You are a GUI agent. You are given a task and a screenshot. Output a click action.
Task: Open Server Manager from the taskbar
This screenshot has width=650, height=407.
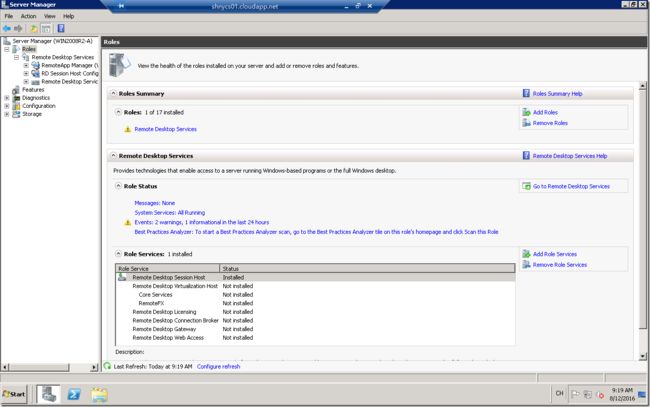click(x=49, y=394)
